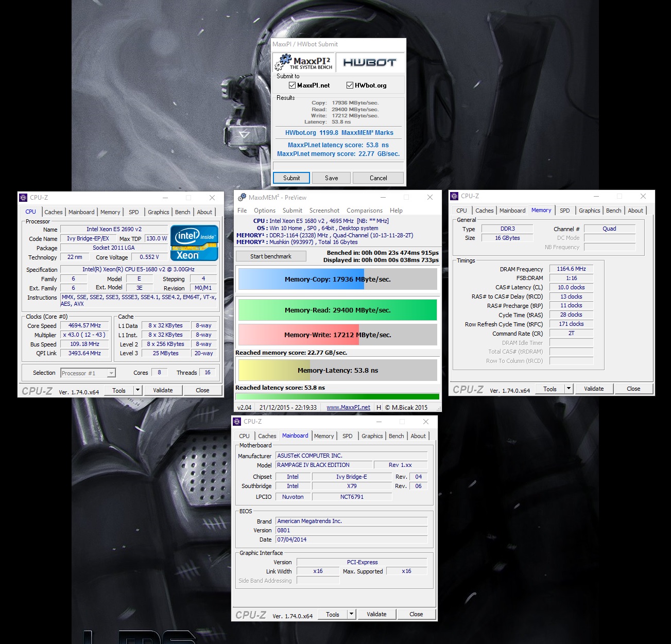Click the Bus Speed 109.18 MHz field
This screenshot has width=671, height=644.
click(84, 344)
